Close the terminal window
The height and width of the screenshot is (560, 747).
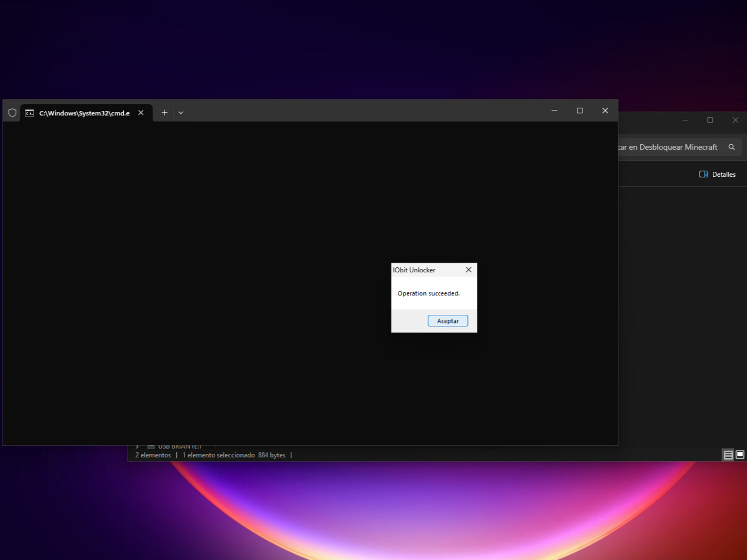(605, 110)
